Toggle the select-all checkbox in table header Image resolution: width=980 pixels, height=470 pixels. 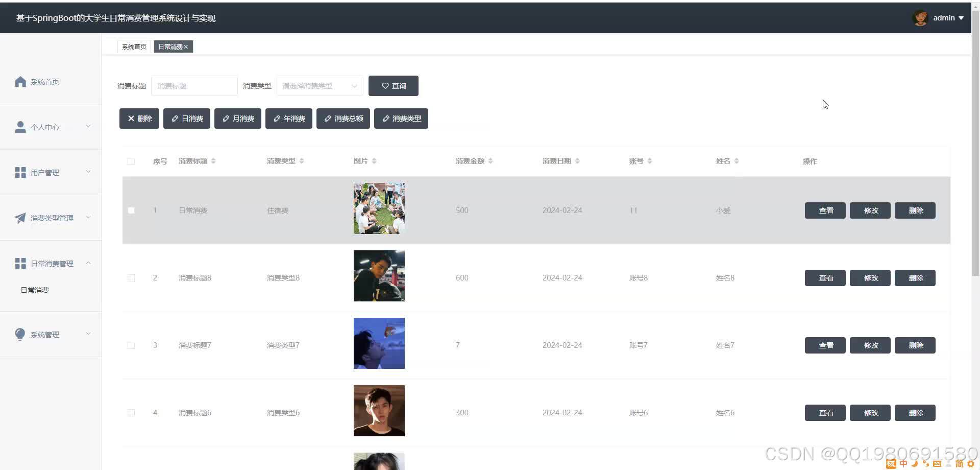[x=131, y=161]
